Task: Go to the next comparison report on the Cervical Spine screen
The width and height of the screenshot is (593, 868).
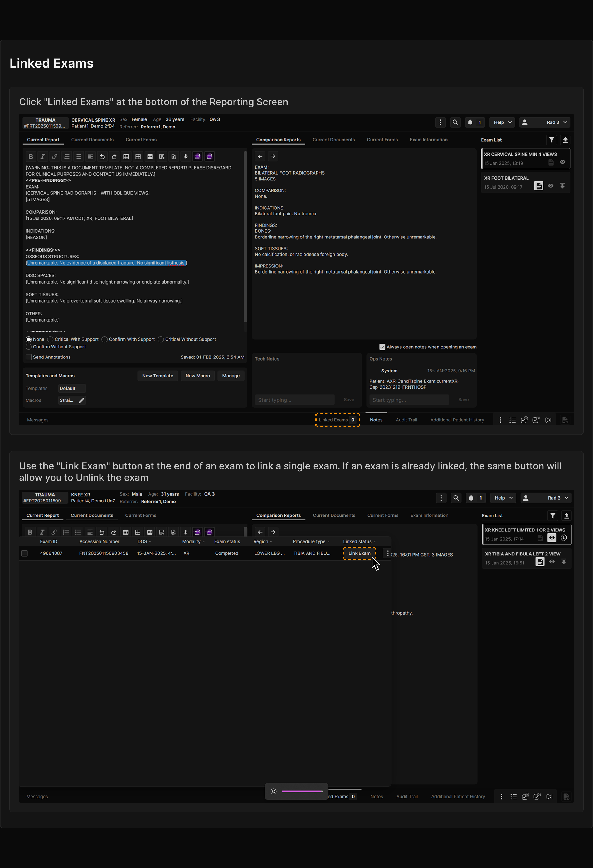Action: click(x=273, y=156)
